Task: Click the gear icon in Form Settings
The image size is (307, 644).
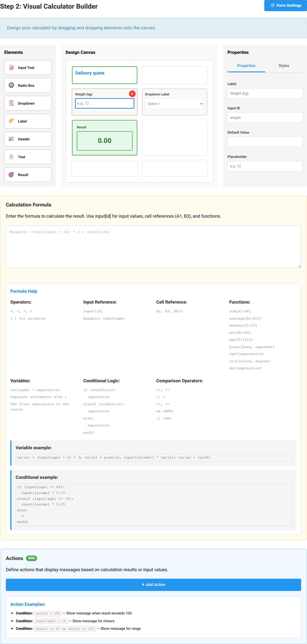Action: click(x=273, y=5)
